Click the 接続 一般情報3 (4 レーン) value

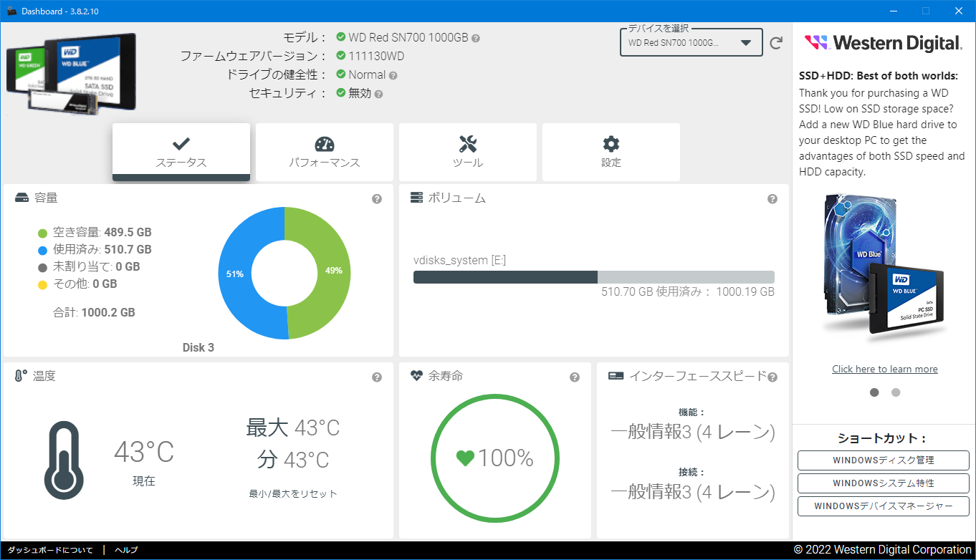pyautogui.click(x=692, y=492)
